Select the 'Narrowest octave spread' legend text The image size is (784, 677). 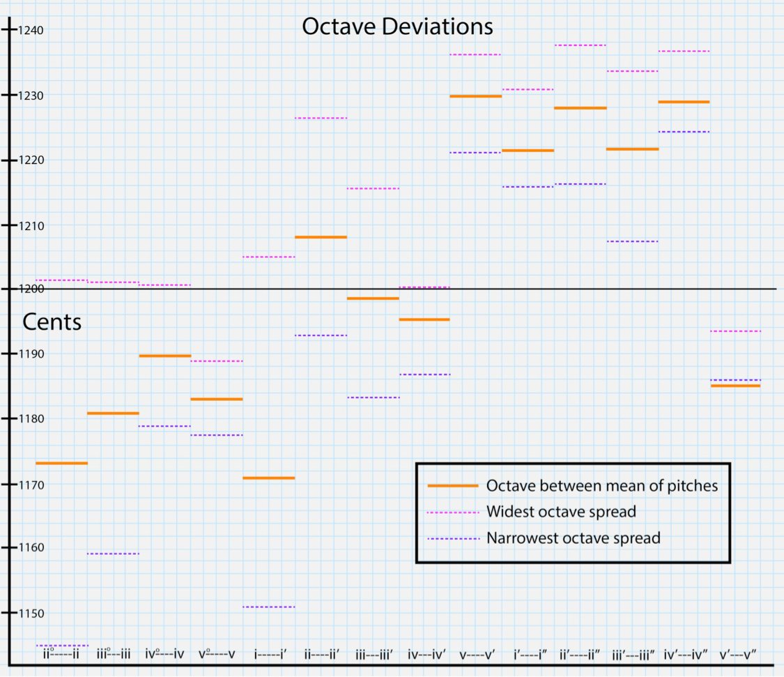point(573,538)
